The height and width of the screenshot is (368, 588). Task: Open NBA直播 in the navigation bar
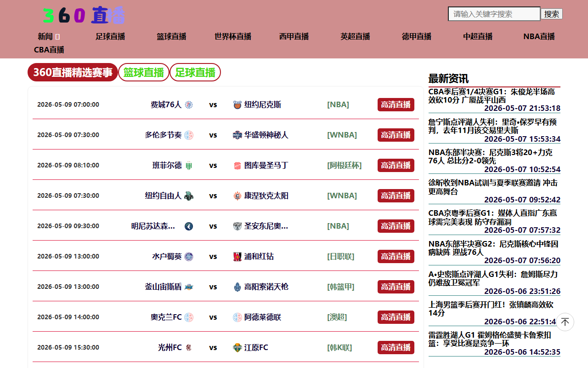point(539,36)
